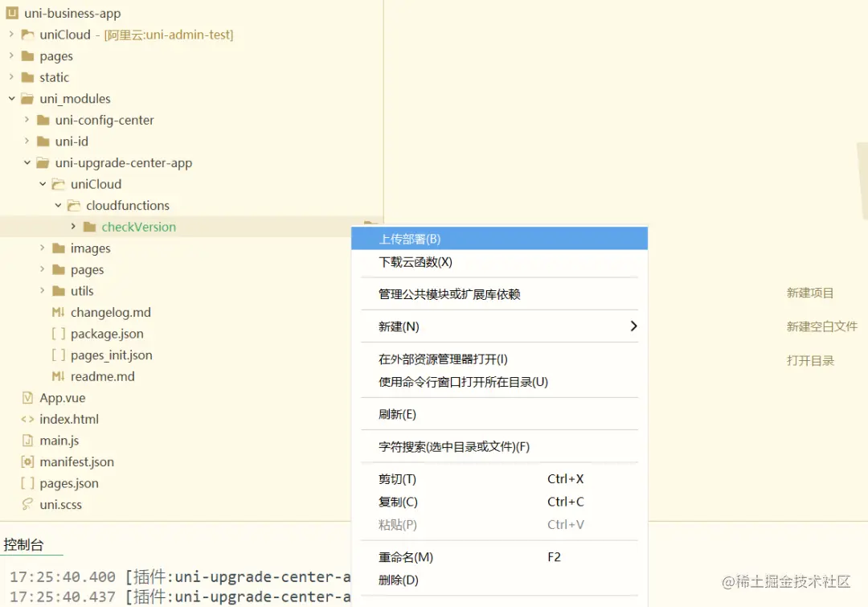Choose 使用命令行窗口打开所在目录(U)

coord(499,382)
